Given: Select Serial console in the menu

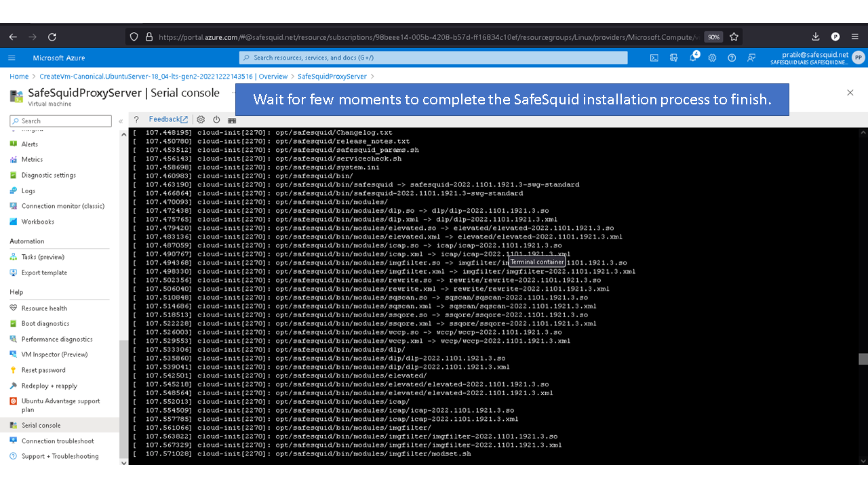Looking at the screenshot, I should click(60, 426).
